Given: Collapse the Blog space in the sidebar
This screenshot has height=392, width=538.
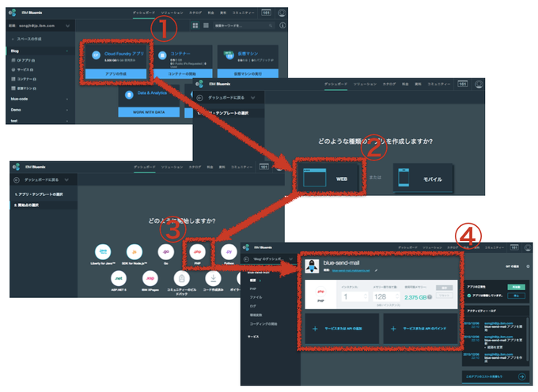Looking at the screenshot, I should click(x=67, y=51).
